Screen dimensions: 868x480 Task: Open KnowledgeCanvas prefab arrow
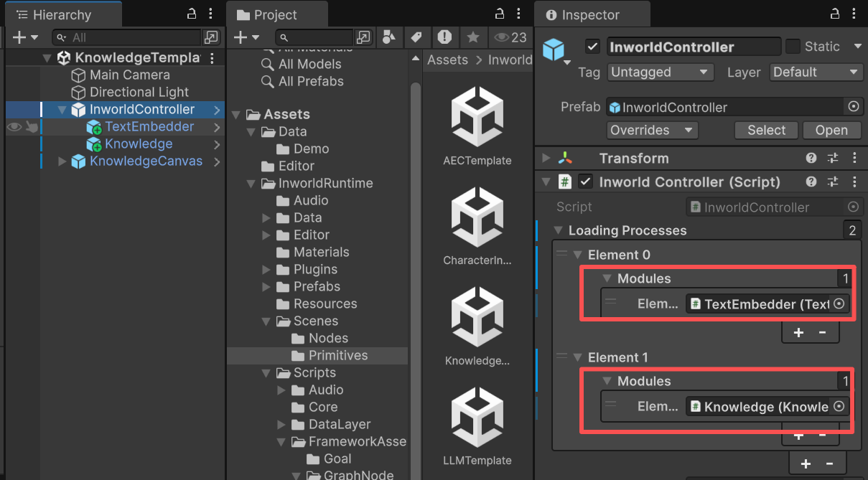(x=217, y=161)
